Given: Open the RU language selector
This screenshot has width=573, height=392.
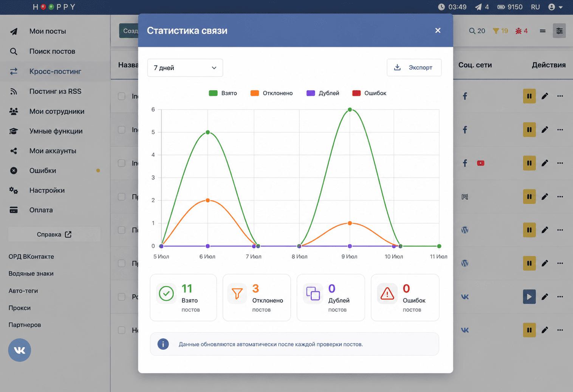Looking at the screenshot, I should (x=535, y=7).
